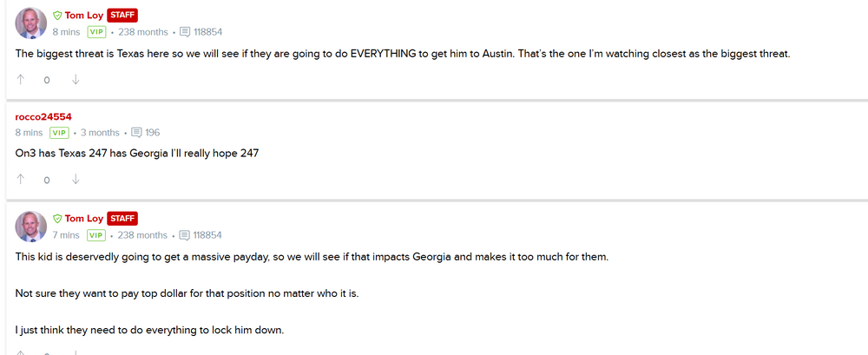This screenshot has width=868, height=355.
Task: Click the VIP badge on the topmost post
Action: [96, 32]
